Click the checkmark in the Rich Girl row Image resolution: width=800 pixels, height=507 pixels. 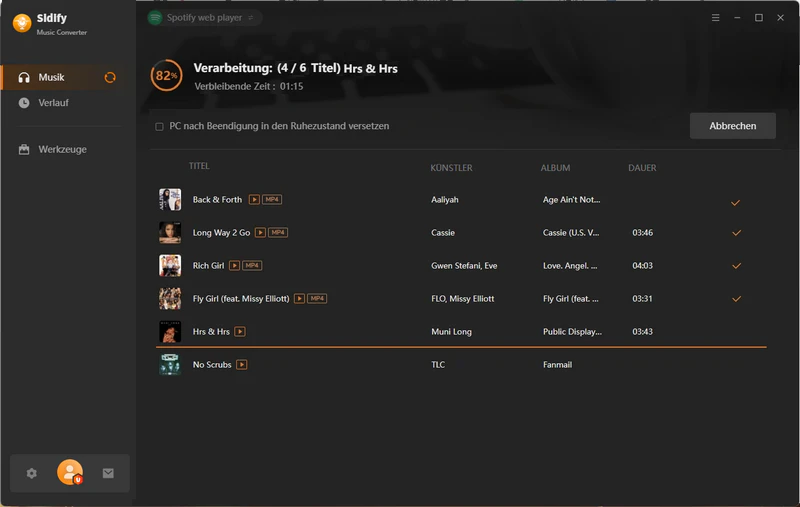(736, 266)
